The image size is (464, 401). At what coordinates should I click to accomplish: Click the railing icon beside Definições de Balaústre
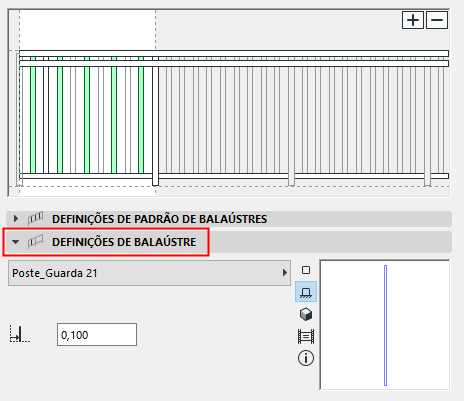[35, 241]
